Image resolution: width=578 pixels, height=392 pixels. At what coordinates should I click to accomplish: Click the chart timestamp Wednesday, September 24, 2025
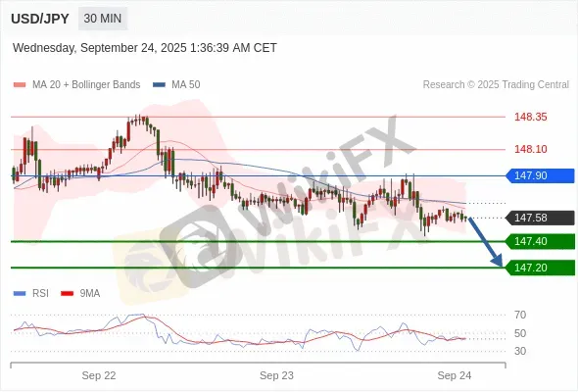pos(145,48)
